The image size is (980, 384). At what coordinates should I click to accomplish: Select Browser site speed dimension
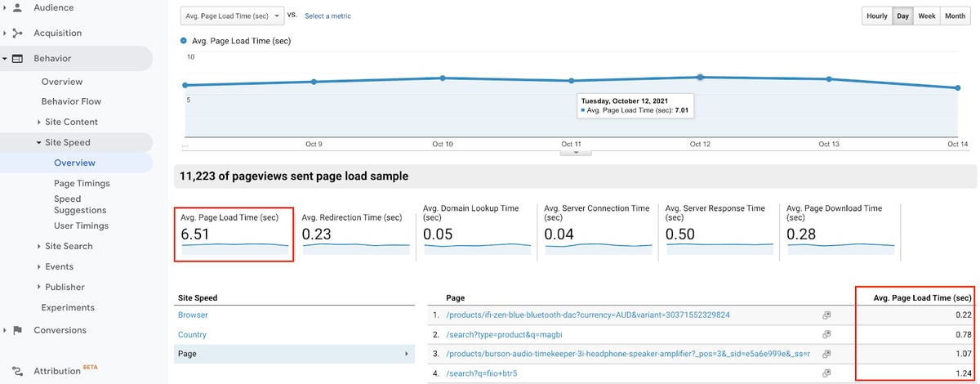click(193, 315)
